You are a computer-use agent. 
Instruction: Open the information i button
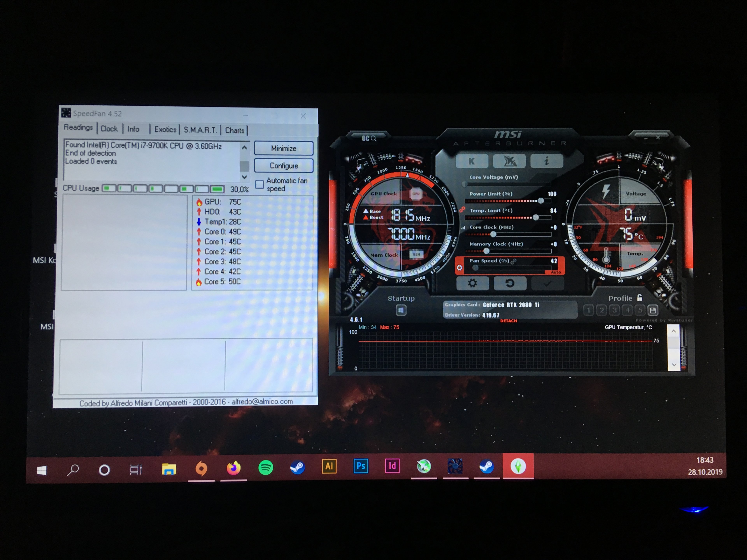546,161
